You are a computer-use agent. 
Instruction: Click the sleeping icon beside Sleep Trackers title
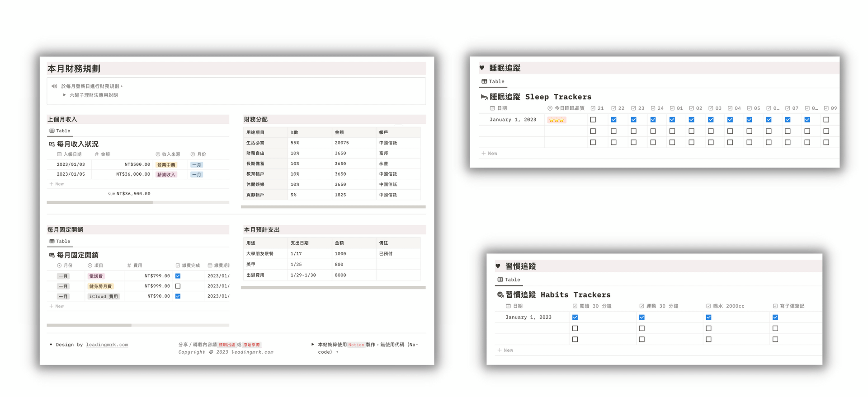point(484,97)
